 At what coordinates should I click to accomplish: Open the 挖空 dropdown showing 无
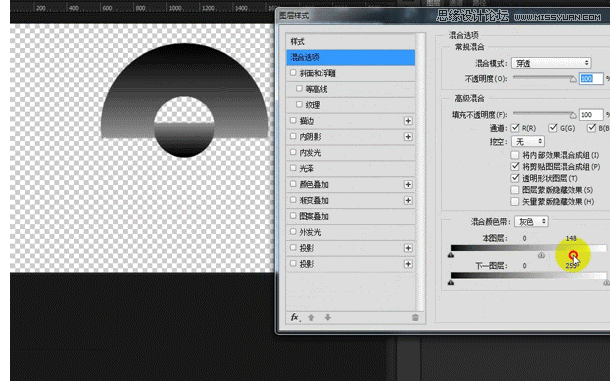pyautogui.click(x=528, y=141)
